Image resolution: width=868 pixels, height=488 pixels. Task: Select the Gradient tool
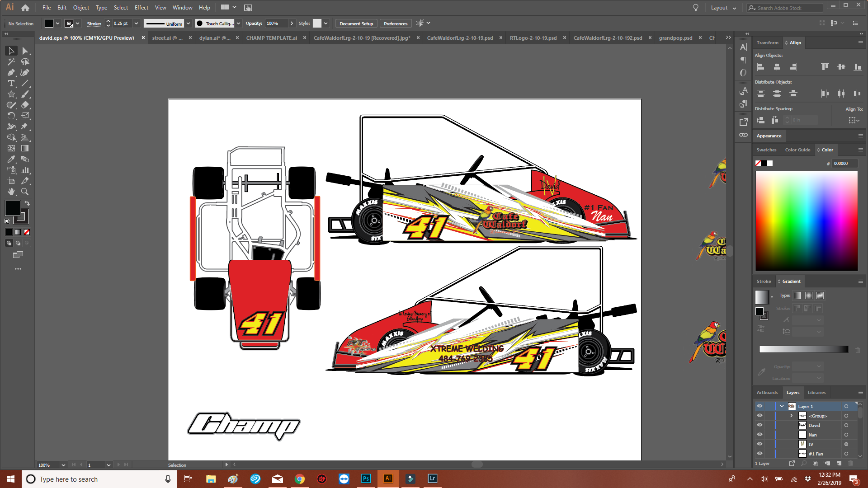click(x=25, y=148)
